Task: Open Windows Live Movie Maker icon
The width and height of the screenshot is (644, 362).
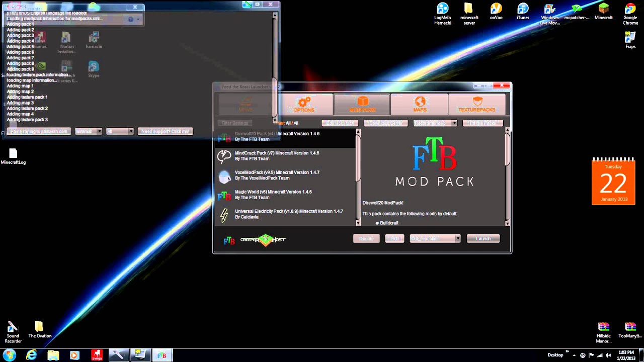Action: 549,14
